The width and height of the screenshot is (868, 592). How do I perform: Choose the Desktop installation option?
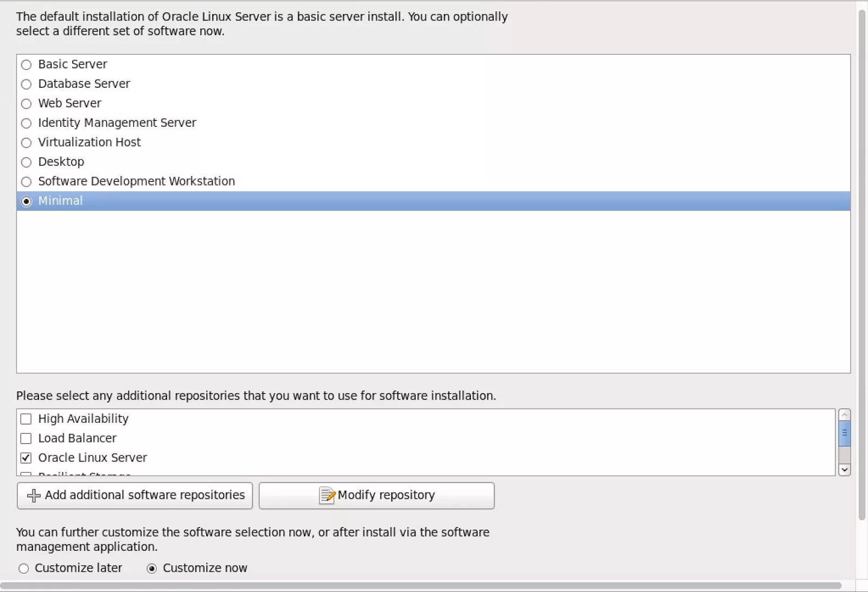(x=26, y=163)
